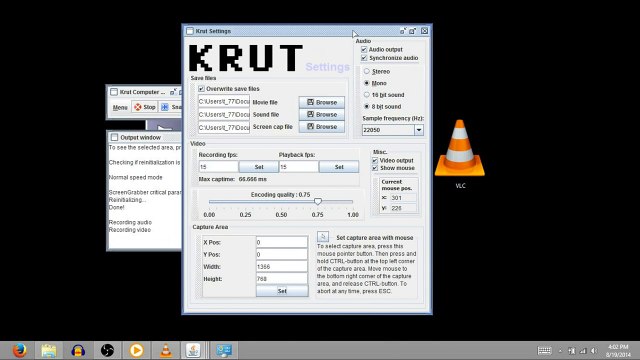Select 8 bit sound option
This screenshot has width=640, height=360.
367,107
